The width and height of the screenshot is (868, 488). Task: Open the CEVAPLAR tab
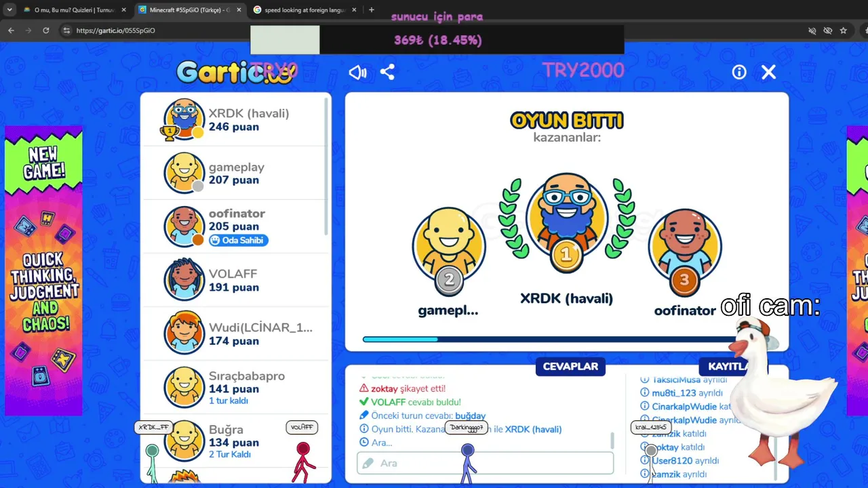point(570,366)
